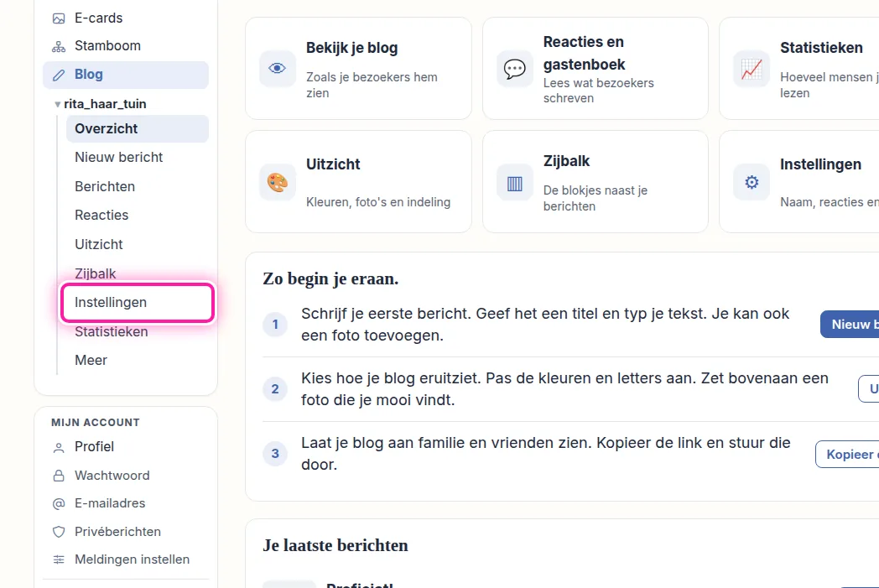Open the Bekijk je blog card

tap(358, 69)
